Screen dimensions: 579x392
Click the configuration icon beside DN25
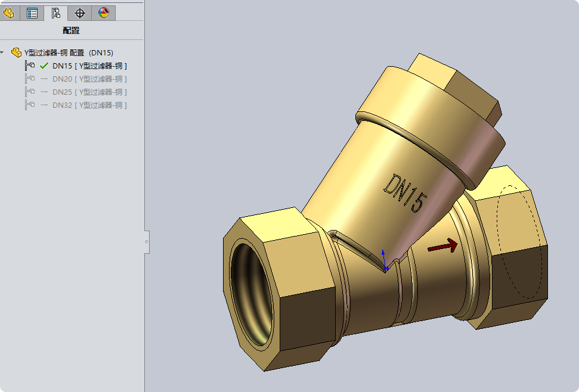[x=30, y=92]
